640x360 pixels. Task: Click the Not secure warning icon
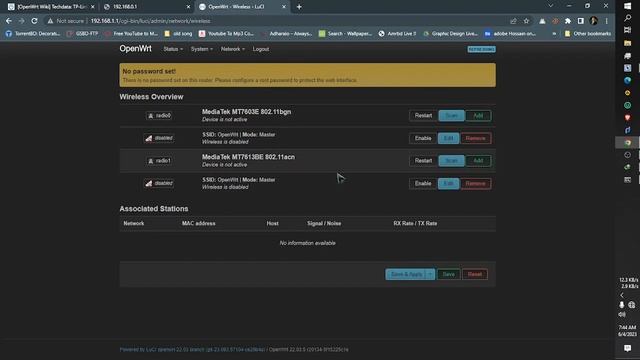click(x=50, y=21)
